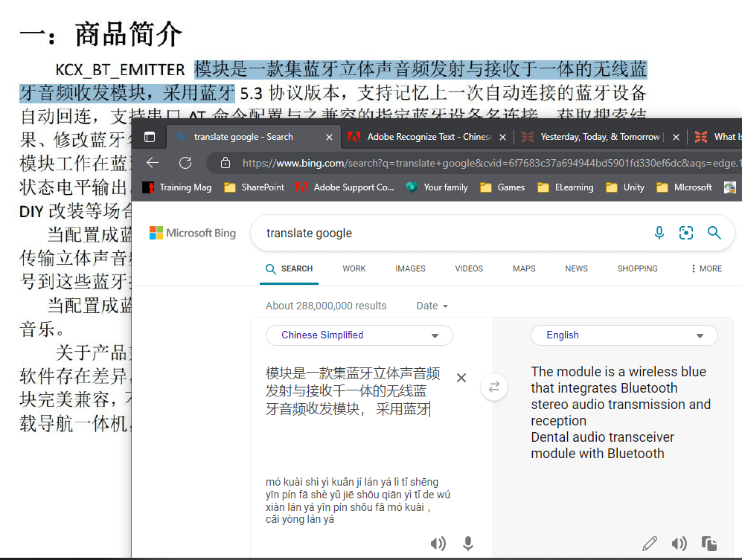Click the browser address bar URL field

coord(447,163)
